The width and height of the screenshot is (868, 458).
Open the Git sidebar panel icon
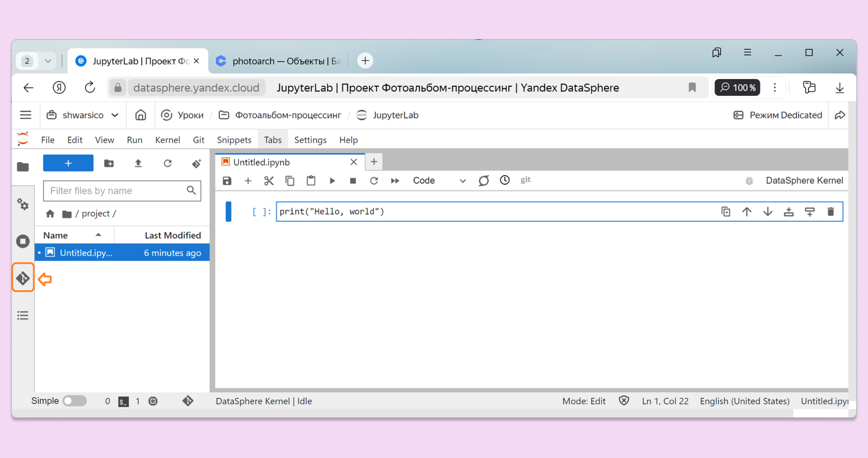23,278
